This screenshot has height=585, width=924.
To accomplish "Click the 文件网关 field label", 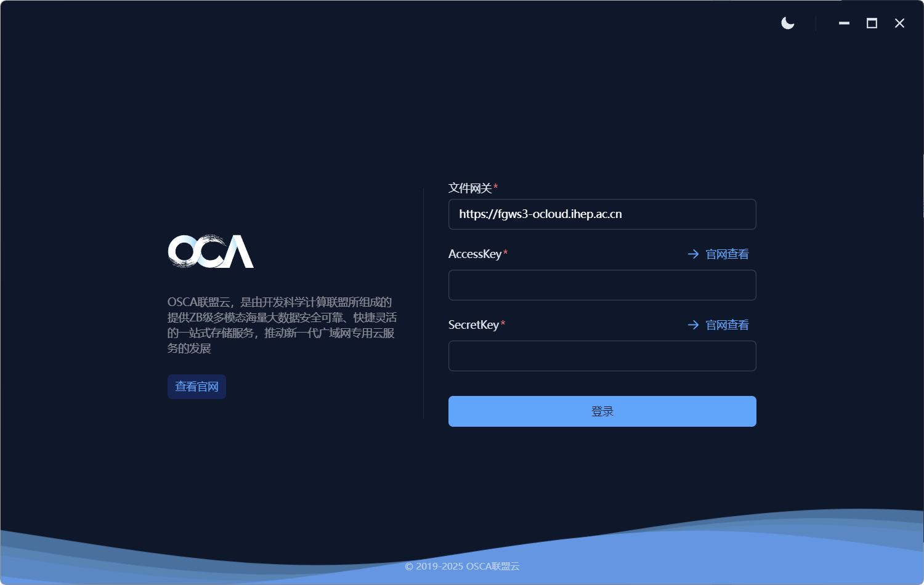I will (469, 188).
